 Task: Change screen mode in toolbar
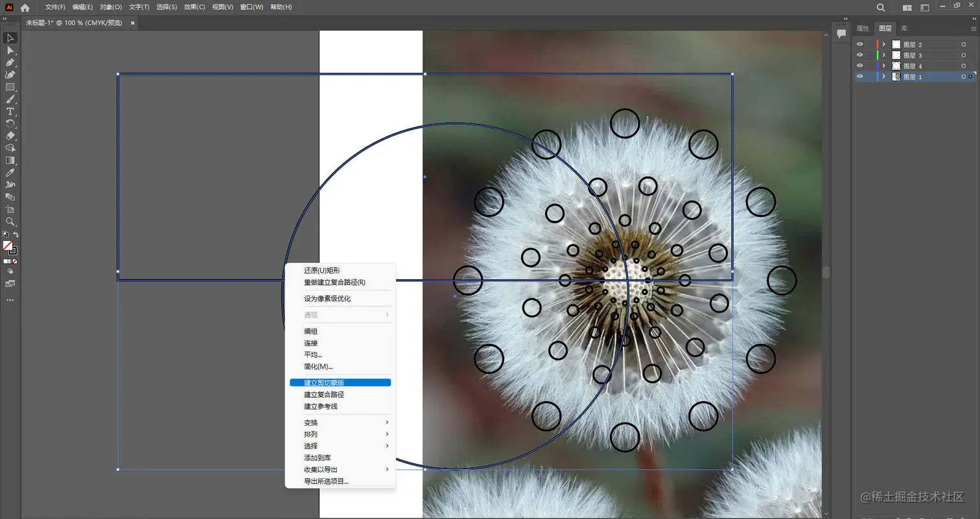10,284
